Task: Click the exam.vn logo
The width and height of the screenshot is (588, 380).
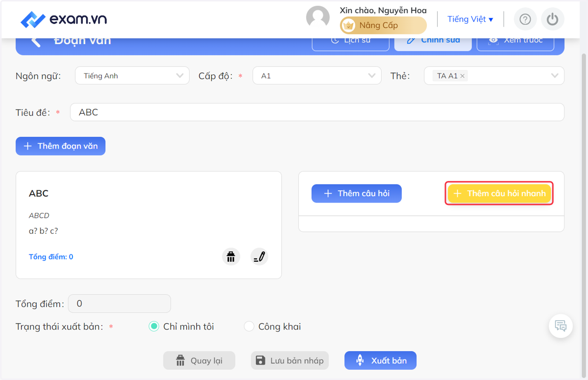Action: (x=64, y=19)
